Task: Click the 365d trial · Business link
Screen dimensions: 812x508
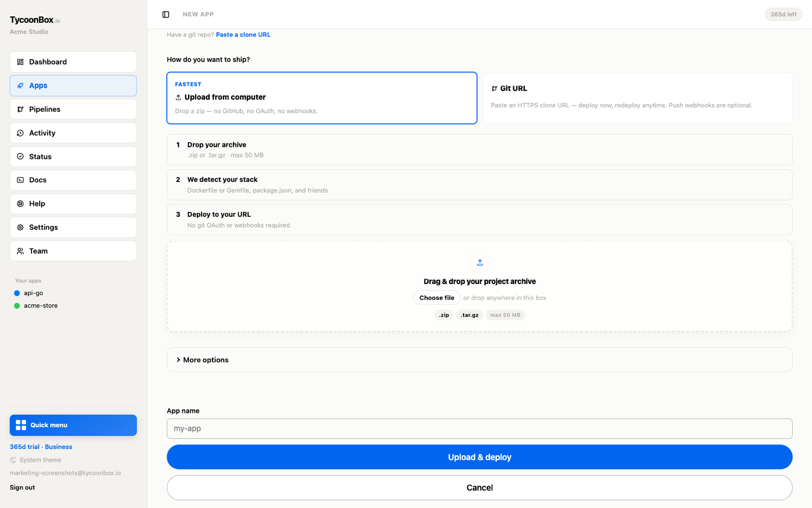Action: point(41,447)
